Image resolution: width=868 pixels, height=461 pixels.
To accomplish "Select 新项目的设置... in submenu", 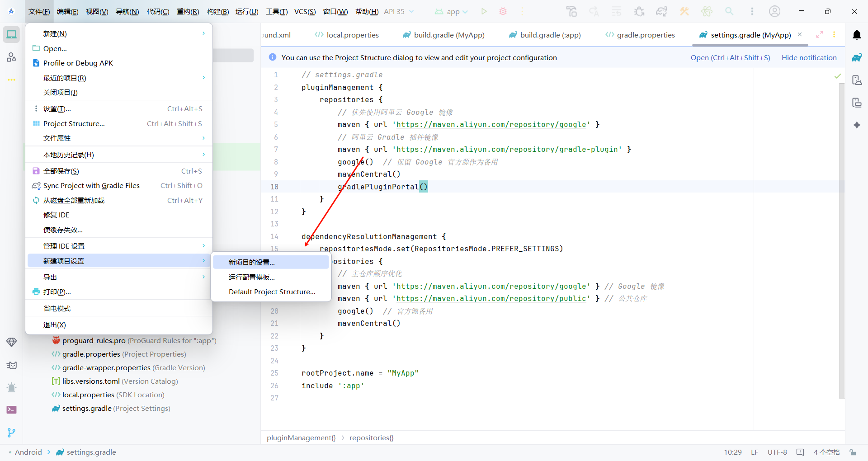I will (270, 262).
